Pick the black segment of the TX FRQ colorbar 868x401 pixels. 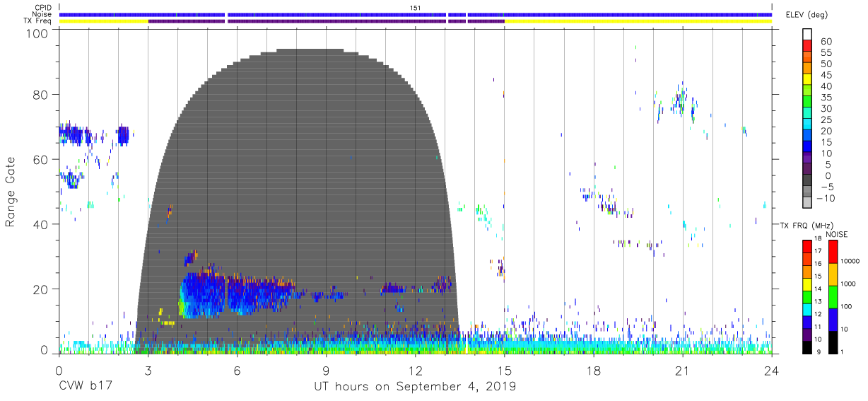click(806, 346)
